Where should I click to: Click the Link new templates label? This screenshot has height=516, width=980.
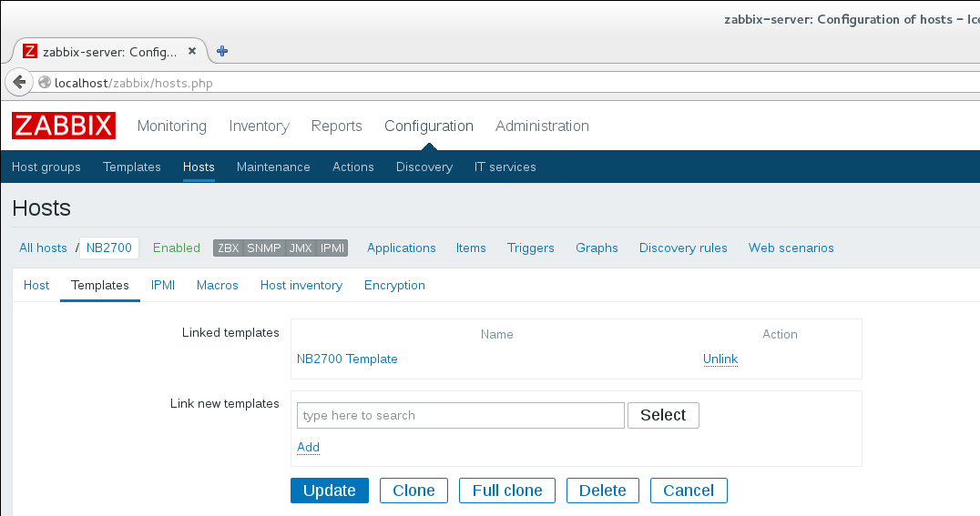tap(224, 403)
